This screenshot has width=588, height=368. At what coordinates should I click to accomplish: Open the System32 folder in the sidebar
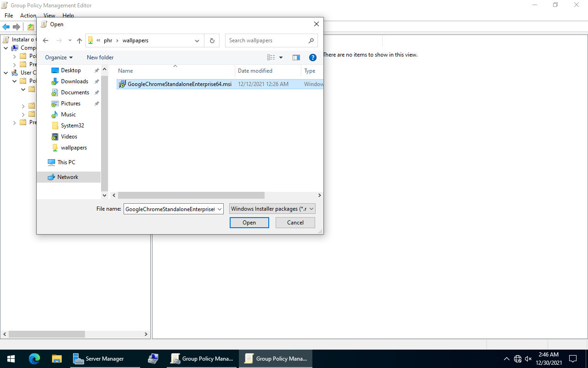point(71,125)
